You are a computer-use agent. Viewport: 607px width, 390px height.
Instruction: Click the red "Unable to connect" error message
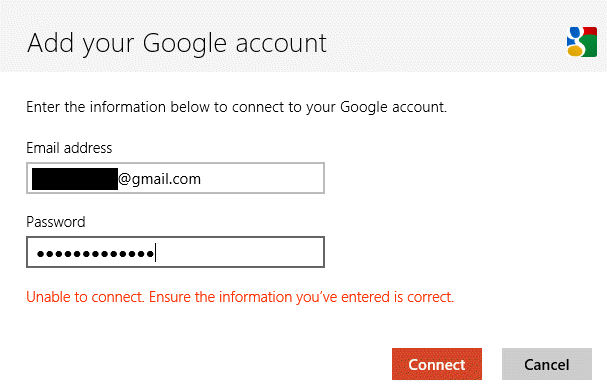click(x=240, y=297)
